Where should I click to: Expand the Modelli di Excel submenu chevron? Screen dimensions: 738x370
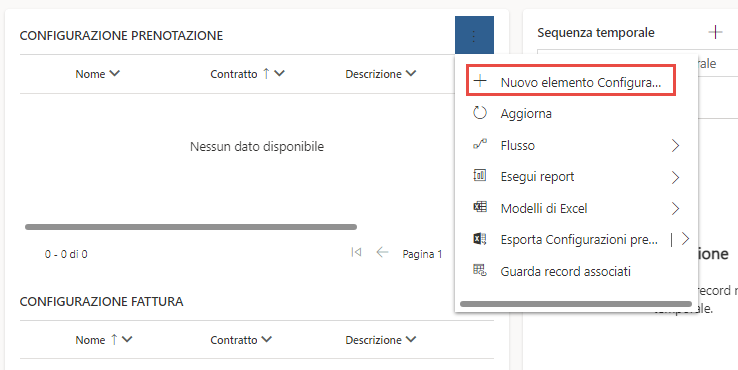tap(675, 209)
